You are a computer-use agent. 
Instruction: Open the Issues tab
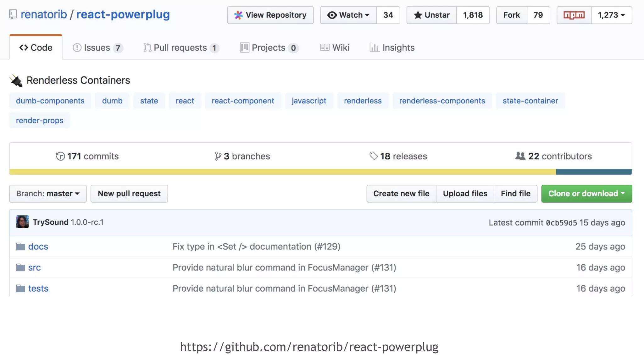[98, 47]
